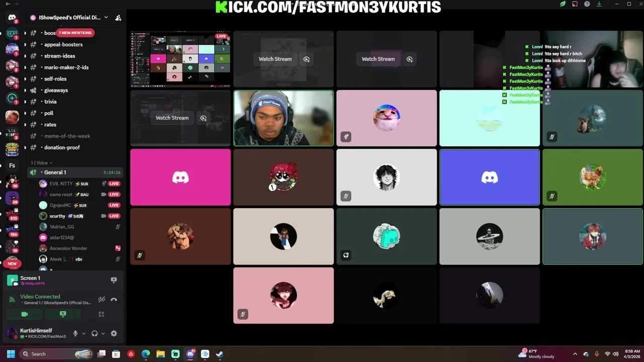Open the LIVE screen share preview thumbnail

181,59
